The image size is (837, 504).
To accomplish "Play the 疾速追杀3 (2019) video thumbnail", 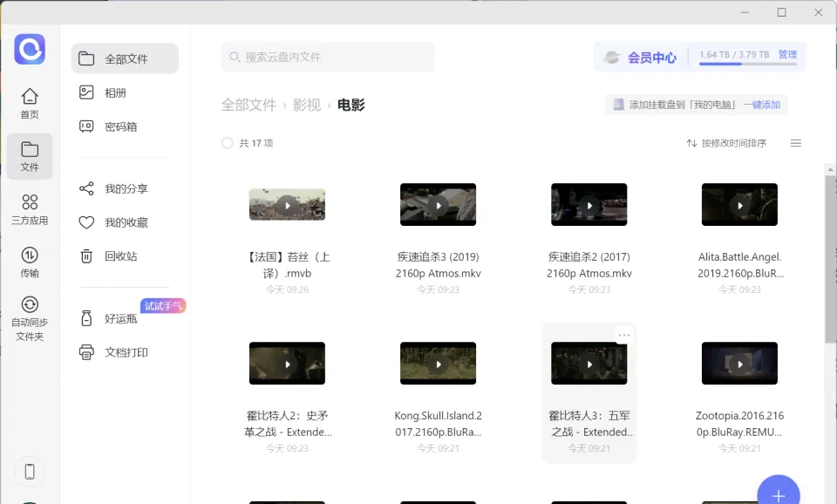I will click(x=438, y=205).
